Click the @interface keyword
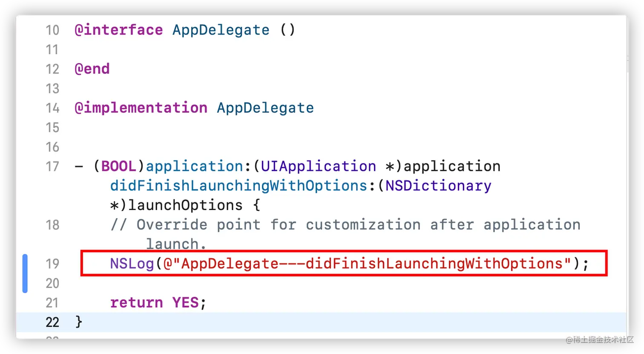This screenshot has width=644, height=354. coord(118,30)
